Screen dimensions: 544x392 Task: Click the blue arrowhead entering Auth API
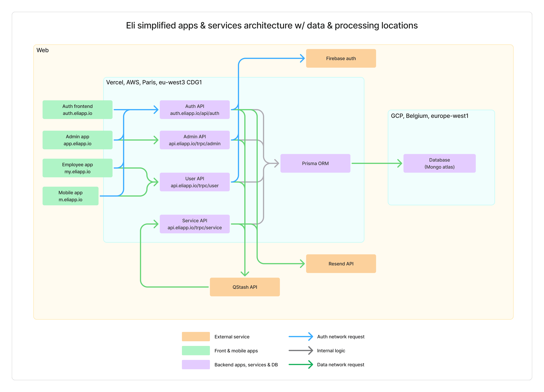(x=156, y=110)
